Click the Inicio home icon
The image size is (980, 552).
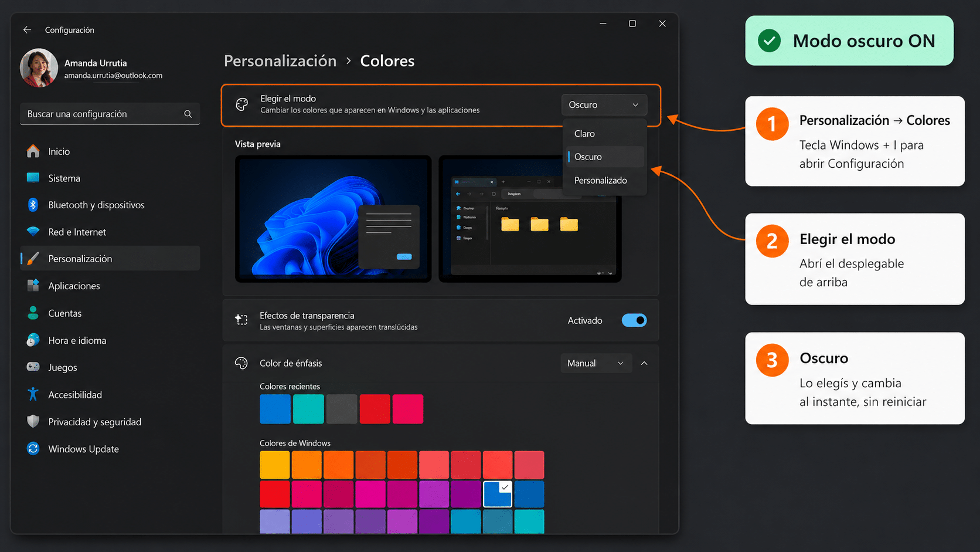pyautogui.click(x=33, y=151)
